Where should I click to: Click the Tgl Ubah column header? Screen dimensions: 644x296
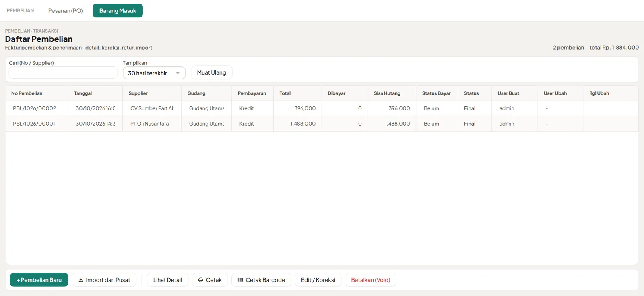[x=611, y=93]
